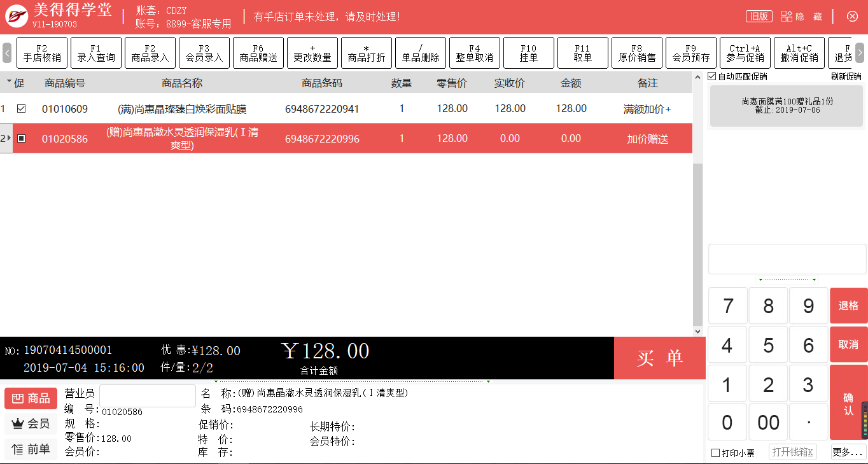Expand row 2 indicator arrow
Screen dimensions: 868x464
9,138
